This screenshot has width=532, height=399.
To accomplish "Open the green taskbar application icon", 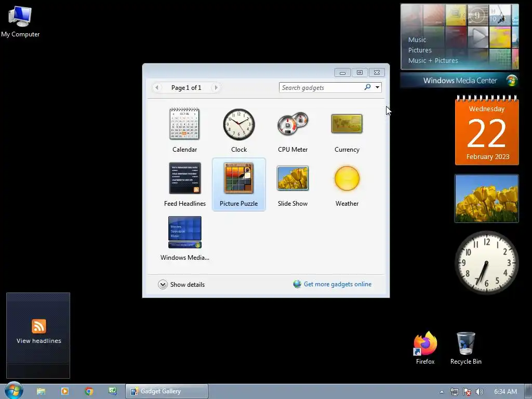I will click(x=112, y=391).
